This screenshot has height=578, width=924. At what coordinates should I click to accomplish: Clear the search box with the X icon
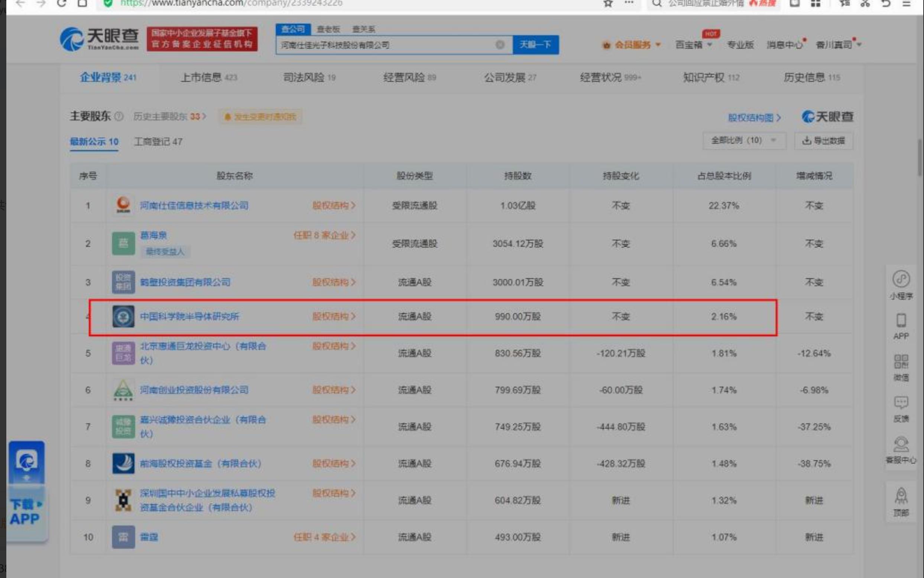(x=500, y=45)
